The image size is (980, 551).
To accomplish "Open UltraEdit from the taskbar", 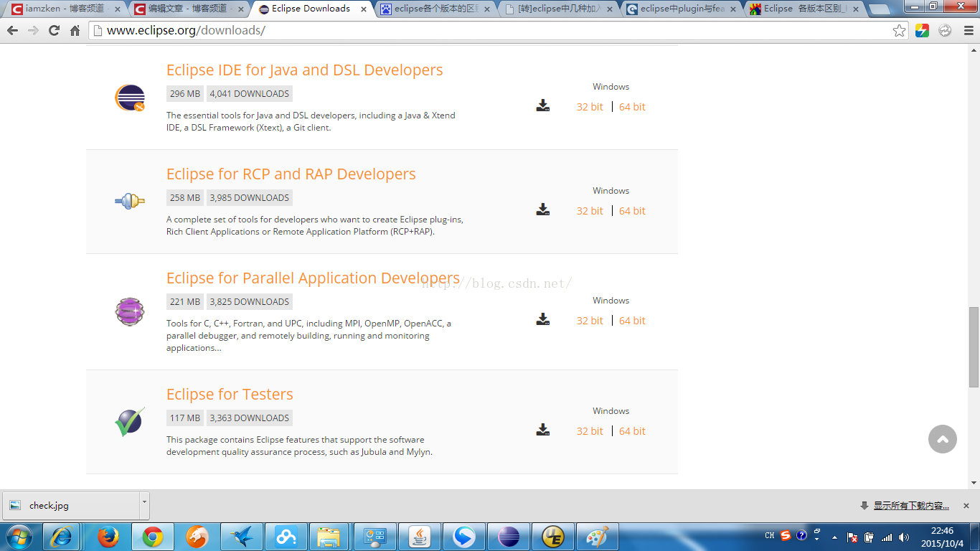I will pyautogui.click(x=553, y=537).
